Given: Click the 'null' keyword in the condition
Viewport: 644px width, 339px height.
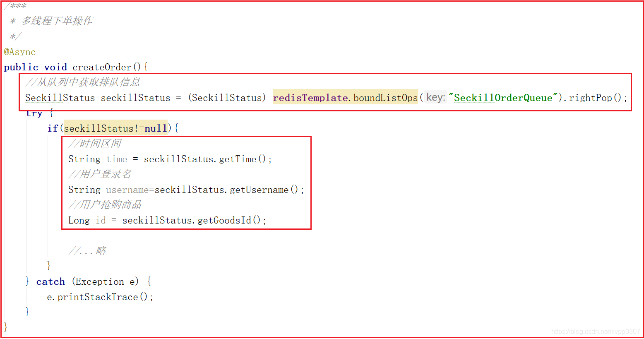Looking at the screenshot, I should [x=156, y=128].
